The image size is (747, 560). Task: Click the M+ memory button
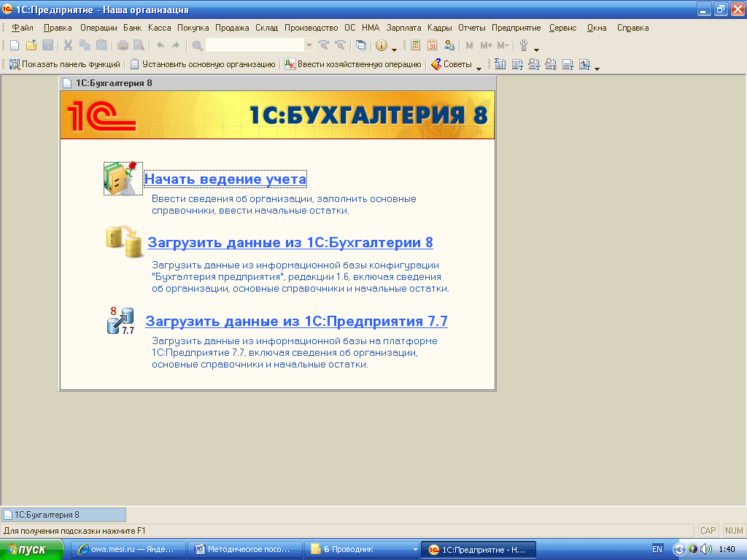tap(486, 45)
